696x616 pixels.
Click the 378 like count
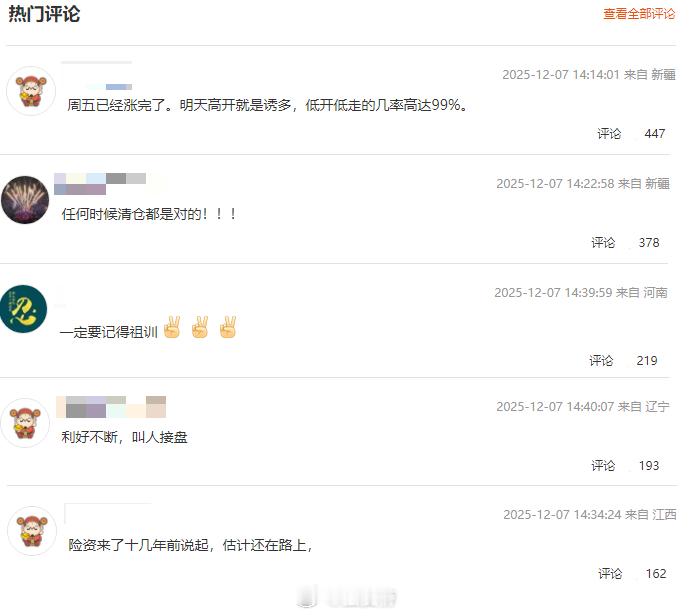649,243
